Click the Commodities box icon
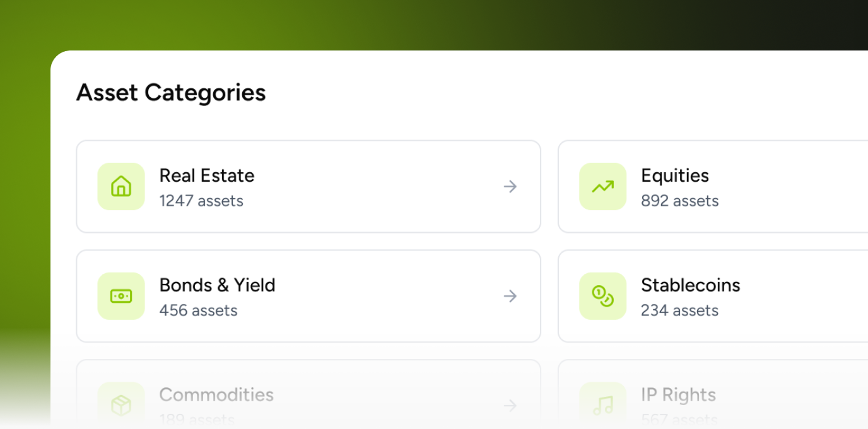868x429 pixels. (x=121, y=405)
